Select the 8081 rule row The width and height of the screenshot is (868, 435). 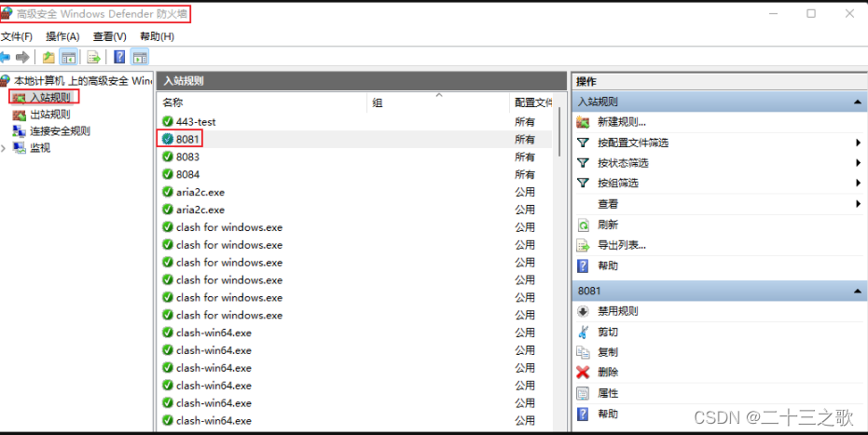point(354,140)
